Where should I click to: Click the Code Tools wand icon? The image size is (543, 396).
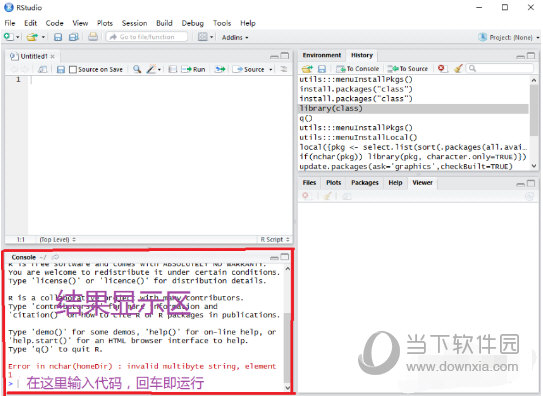point(151,69)
